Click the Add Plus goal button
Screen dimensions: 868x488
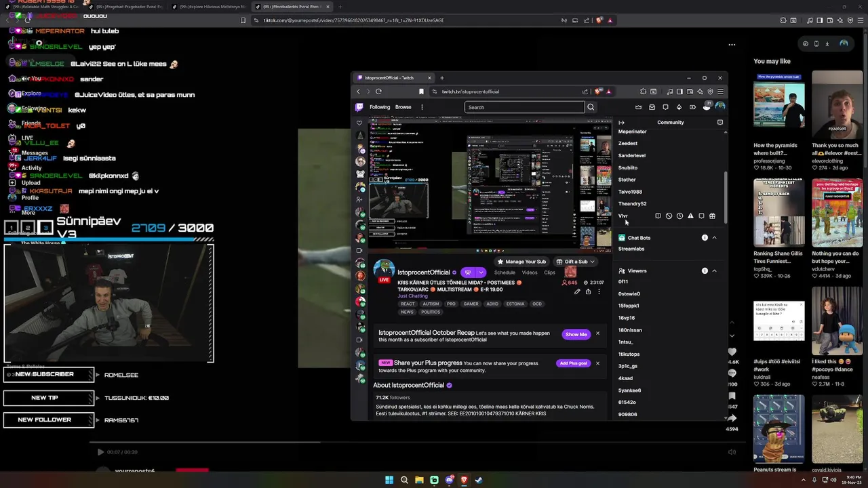pyautogui.click(x=573, y=363)
